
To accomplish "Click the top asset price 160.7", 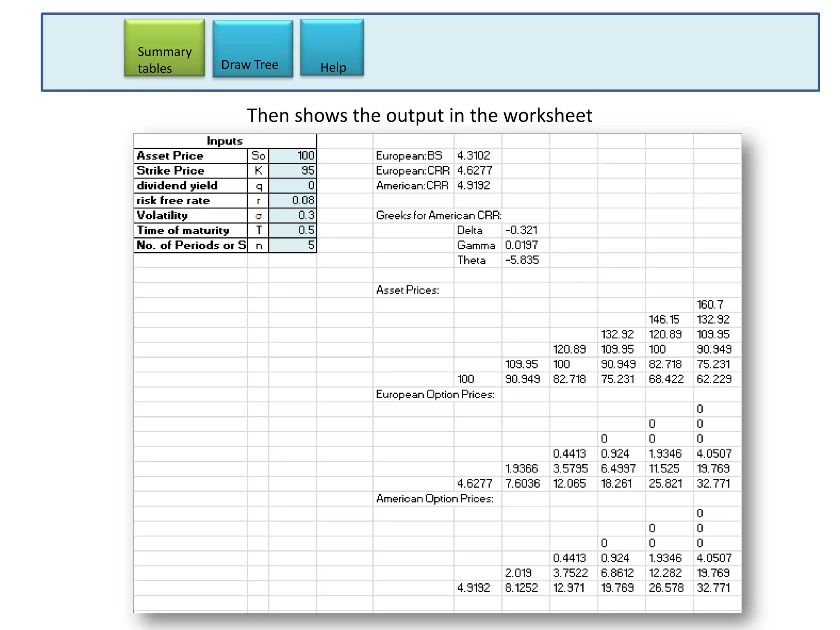I will tap(710, 305).
